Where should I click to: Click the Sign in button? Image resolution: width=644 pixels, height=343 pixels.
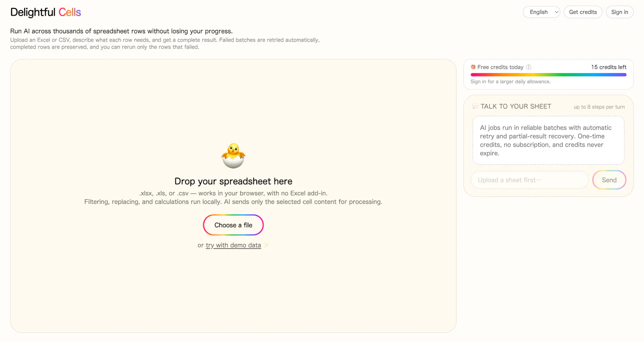tap(619, 12)
